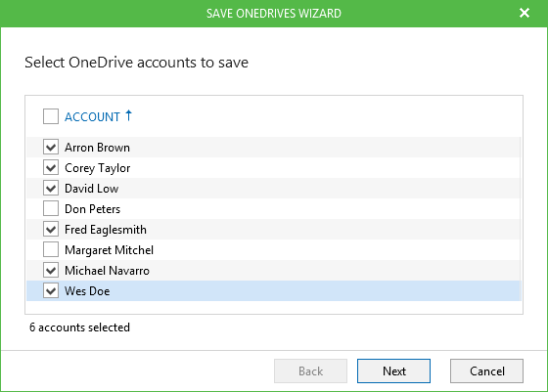Untick Michael Navarro's checkbox
The height and width of the screenshot is (392, 548).
[x=51, y=270]
